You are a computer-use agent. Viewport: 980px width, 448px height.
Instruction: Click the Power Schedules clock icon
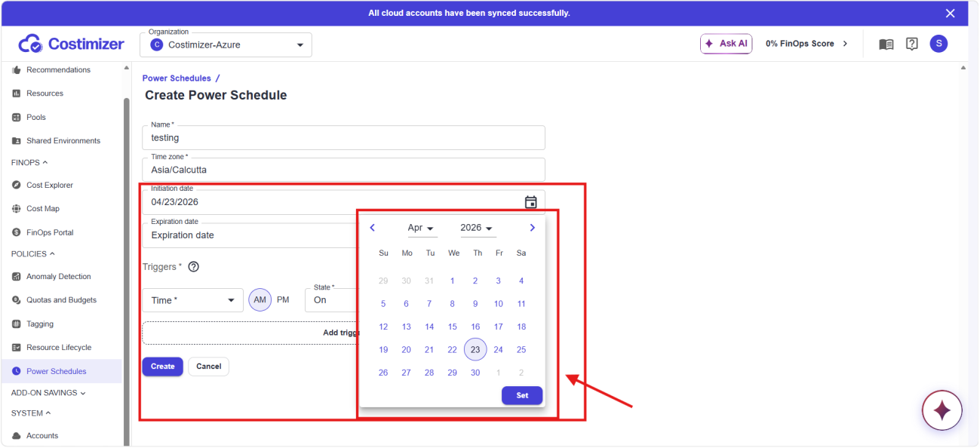(x=17, y=372)
